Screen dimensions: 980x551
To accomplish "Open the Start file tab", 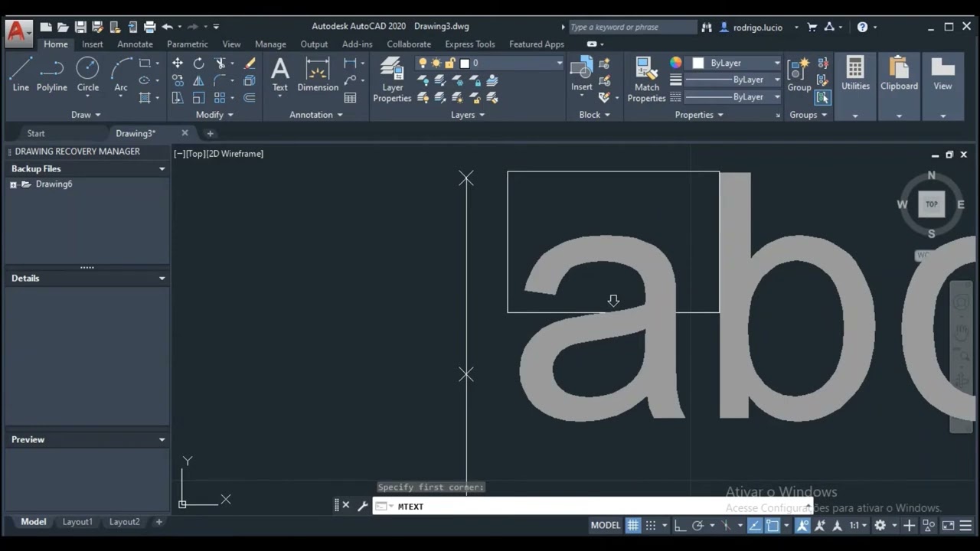I will pyautogui.click(x=36, y=133).
